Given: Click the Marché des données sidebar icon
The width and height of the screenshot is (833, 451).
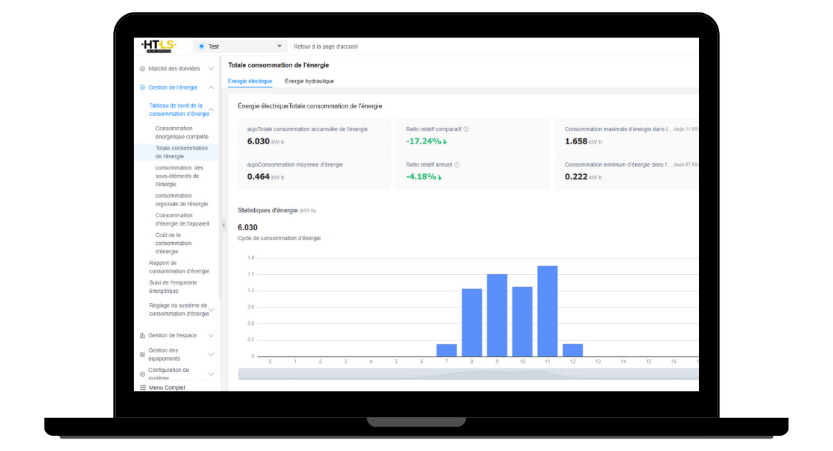Looking at the screenshot, I should 141,69.
